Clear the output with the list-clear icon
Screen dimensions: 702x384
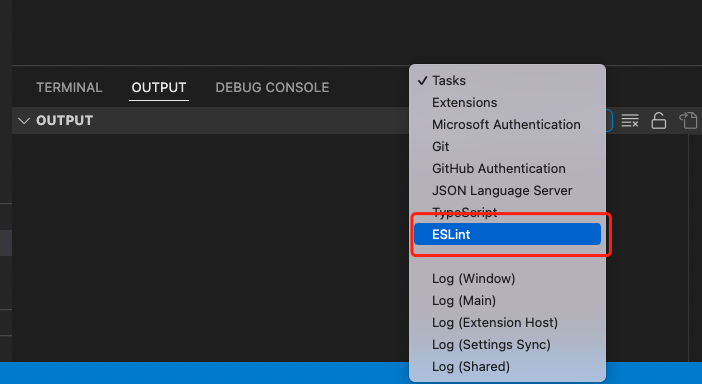coord(629,120)
